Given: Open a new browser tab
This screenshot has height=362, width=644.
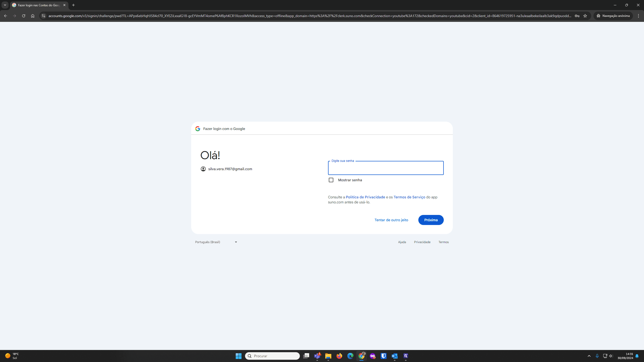Looking at the screenshot, I should point(73,5).
